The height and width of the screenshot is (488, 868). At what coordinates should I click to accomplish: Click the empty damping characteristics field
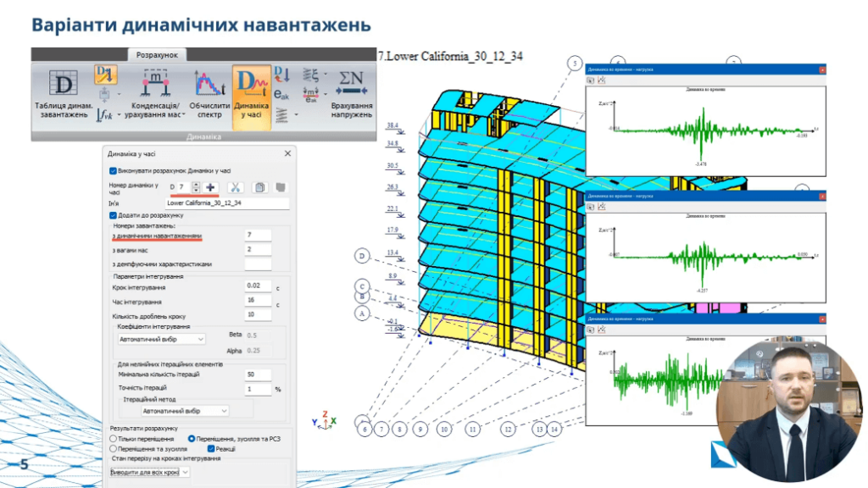point(258,264)
